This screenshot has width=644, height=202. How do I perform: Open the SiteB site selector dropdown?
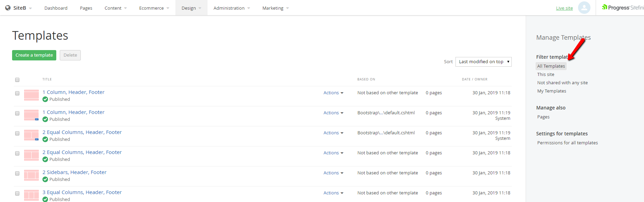coord(19,8)
